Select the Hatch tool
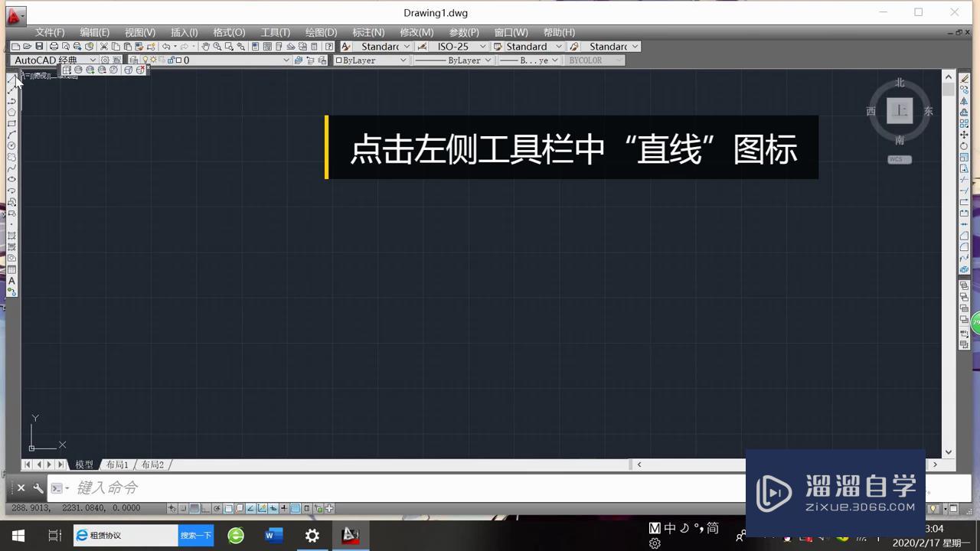This screenshot has width=980, height=551. pyautogui.click(x=11, y=235)
